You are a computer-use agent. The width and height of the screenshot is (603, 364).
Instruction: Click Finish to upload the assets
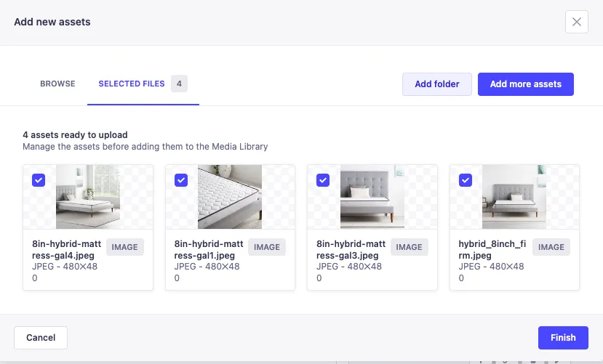562,338
